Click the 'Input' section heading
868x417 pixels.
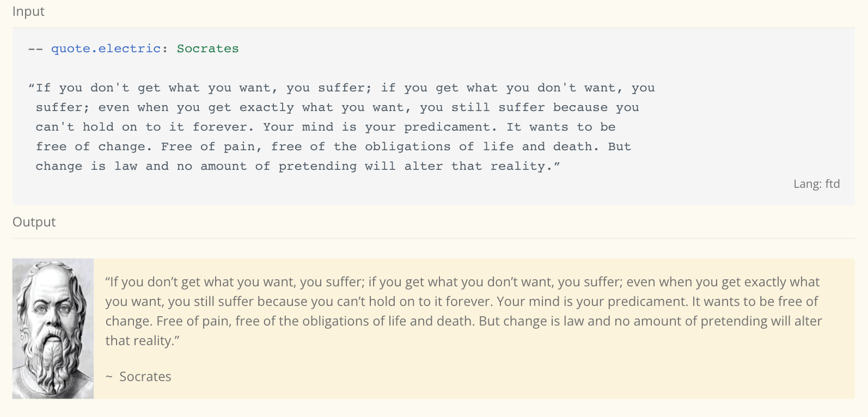tap(28, 11)
